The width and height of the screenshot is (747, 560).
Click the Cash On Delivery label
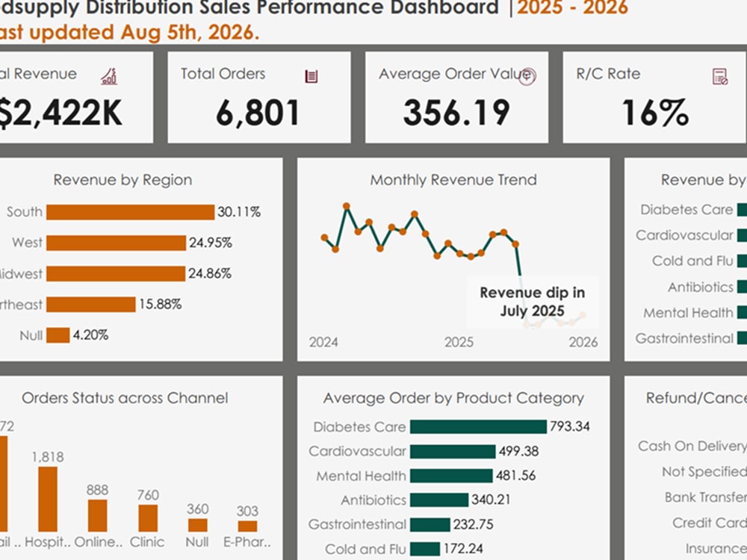pos(692,447)
